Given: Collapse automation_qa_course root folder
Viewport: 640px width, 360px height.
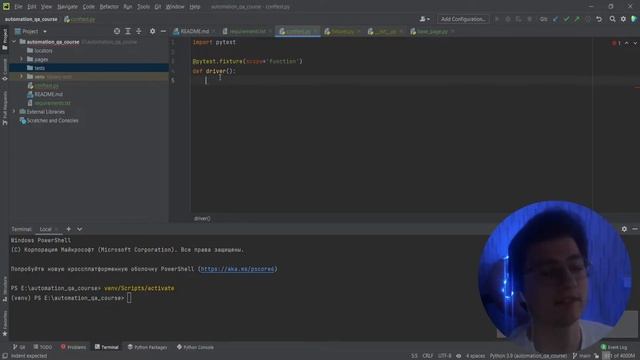Looking at the screenshot, I should pyautogui.click(x=14, y=42).
